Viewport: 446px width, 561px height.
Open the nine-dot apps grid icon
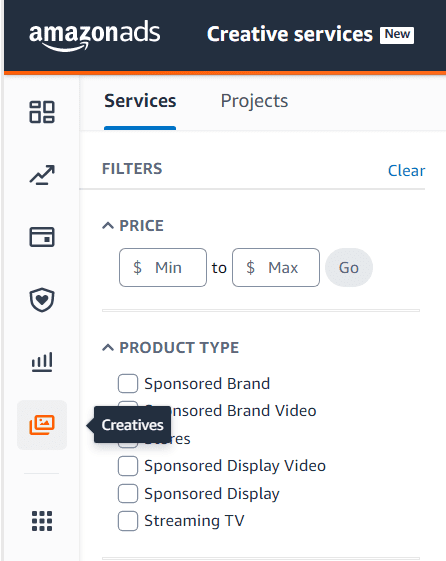pos(42,521)
